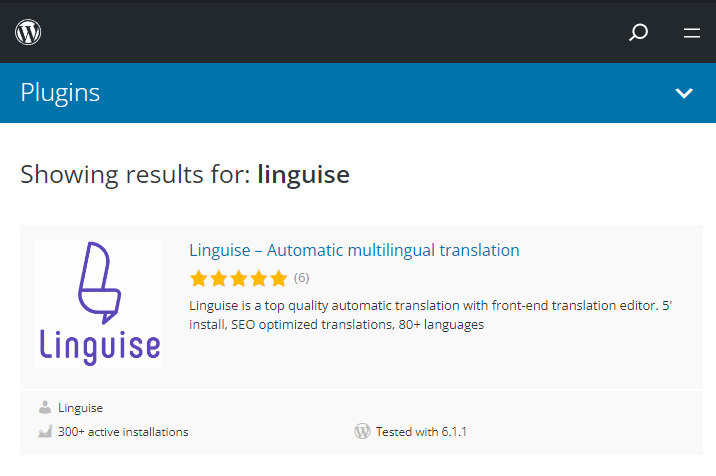The height and width of the screenshot is (476, 716).
Task: Click the Linguise plugin logo thumbnail
Action: pos(99,304)
